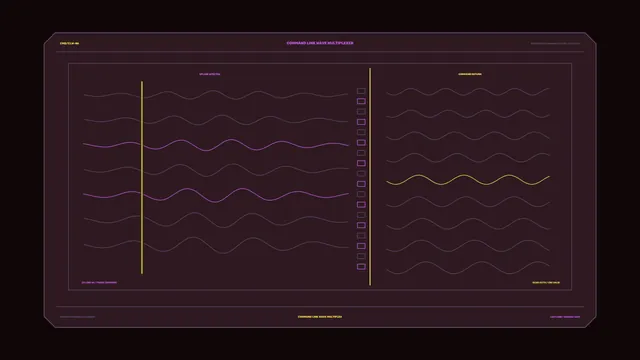Toggle the second checkbox from the bottom

point(361,256)
